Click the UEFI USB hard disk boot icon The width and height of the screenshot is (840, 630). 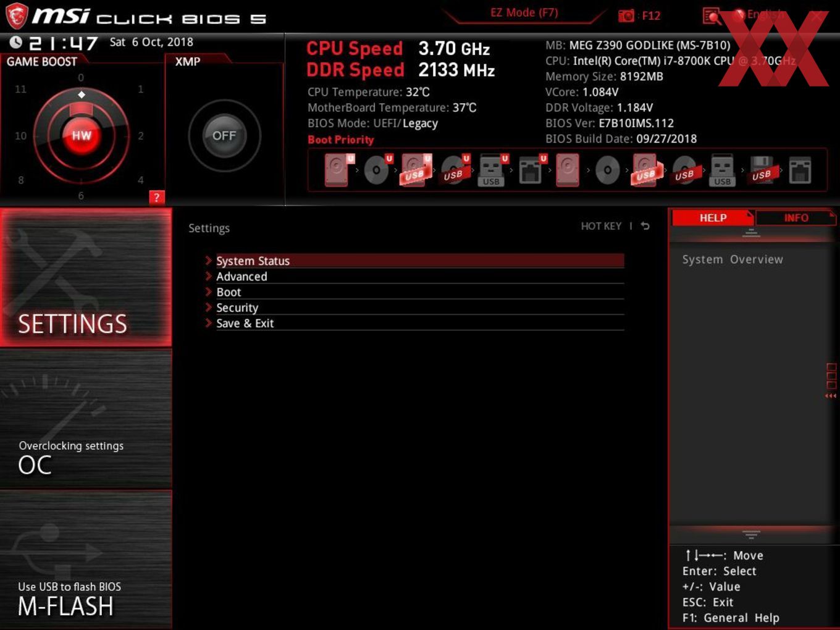pyautogui.click(x=416, y=170)
